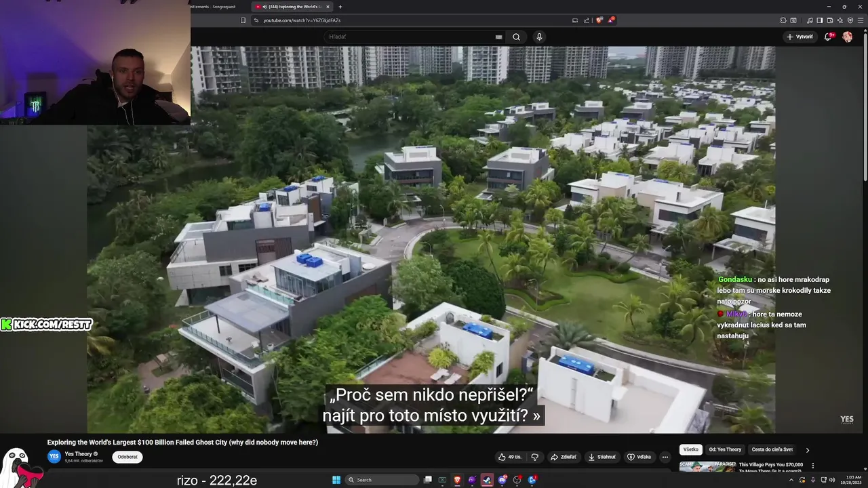Show hidden system tray icons chevron
The height and width of the screenshot is (488, 868).
791,480
